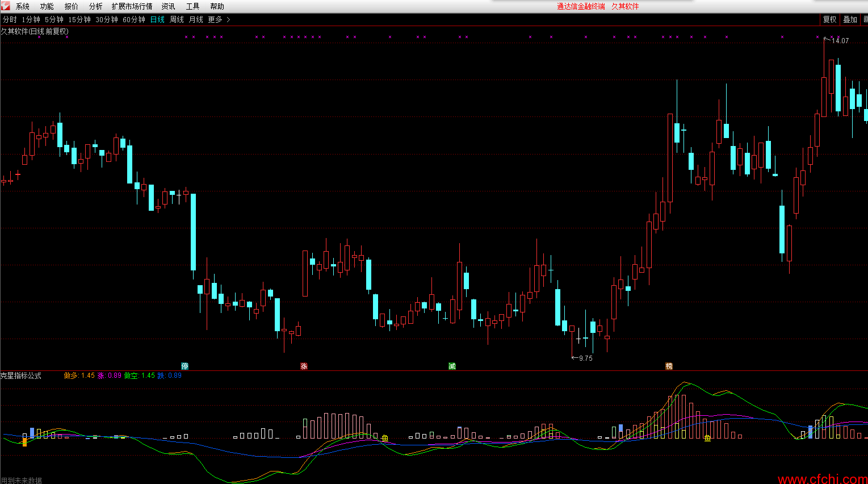
Task: Click the 做多: 1.45 indicator value
Action: [79, 375]
